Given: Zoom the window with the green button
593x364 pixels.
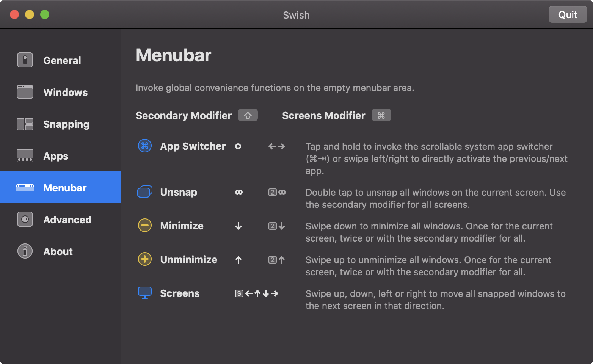Looking at the screenshot, I should pos(45,14).
